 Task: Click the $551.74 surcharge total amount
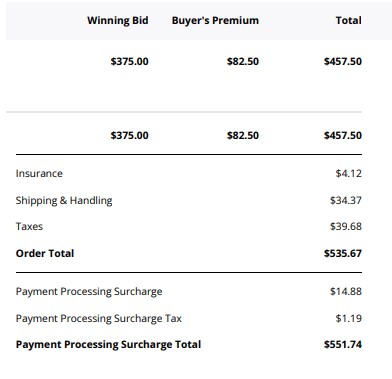click(x=343, y=344)
